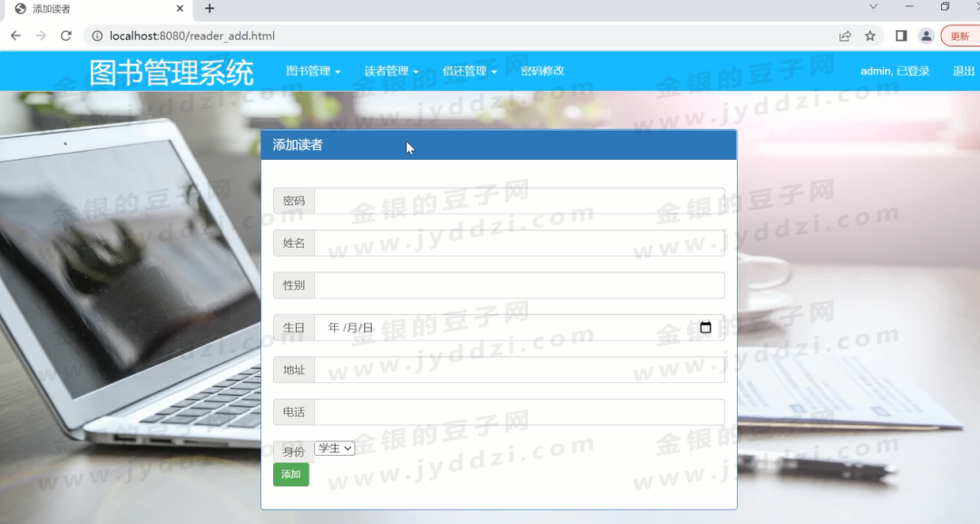980x524 pixels.
Task: Go back to the previous page
Action: [x=15, y=35]
